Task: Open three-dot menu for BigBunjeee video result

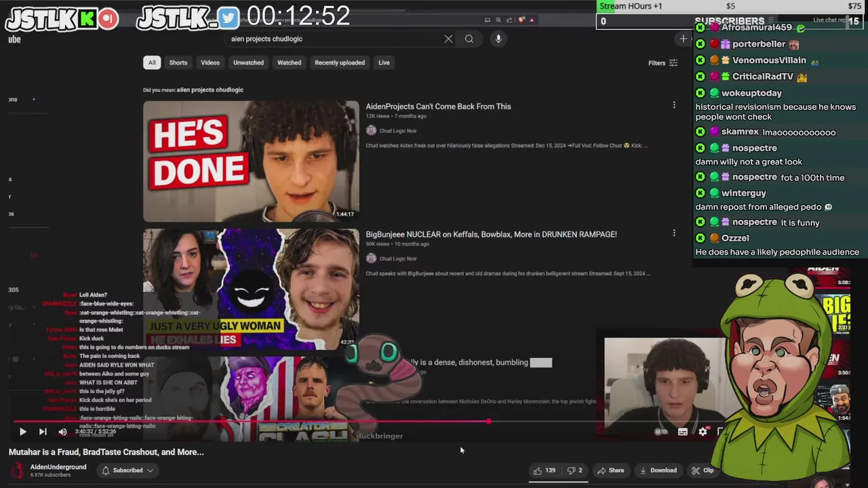Action: click(674, 233)
